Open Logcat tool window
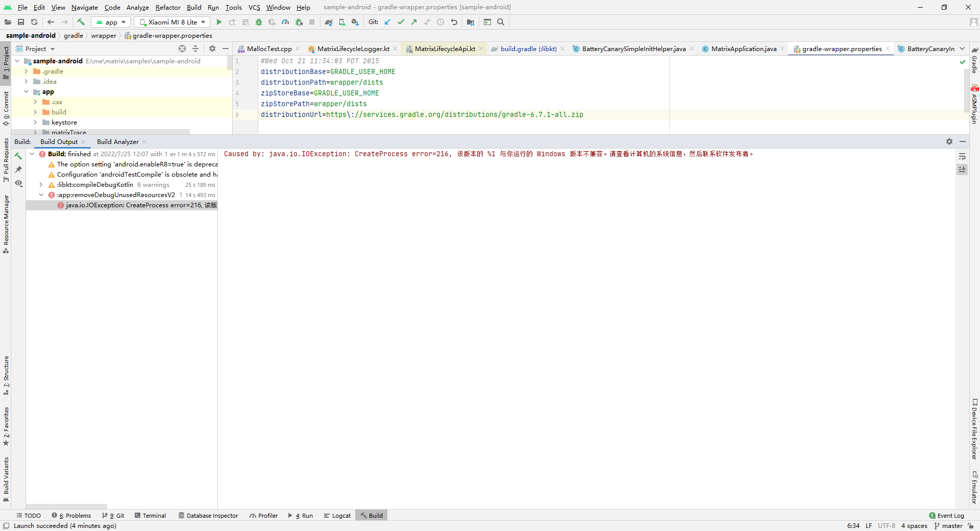This screenshot has height=531, width=980. (337, 516)
